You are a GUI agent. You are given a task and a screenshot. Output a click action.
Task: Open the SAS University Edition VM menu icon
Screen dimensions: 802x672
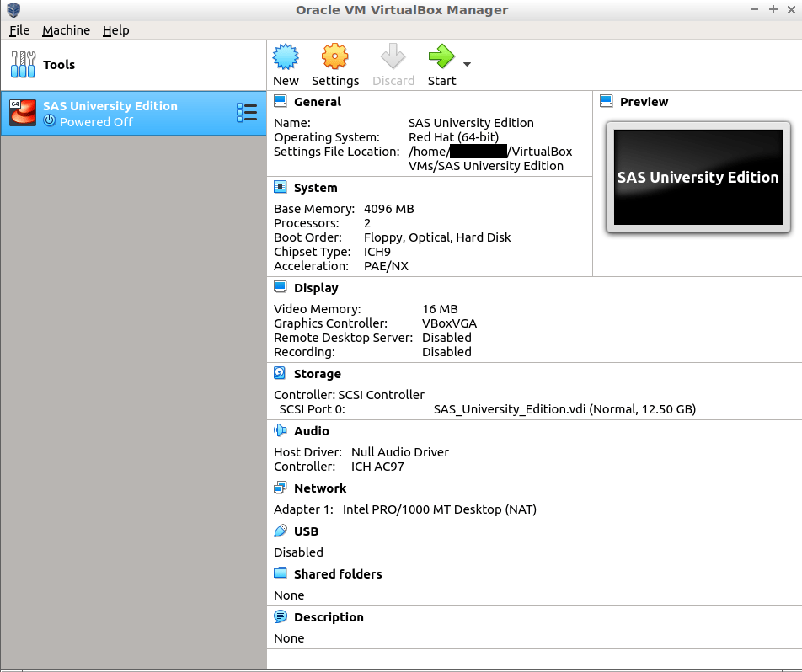pos(247,113)
